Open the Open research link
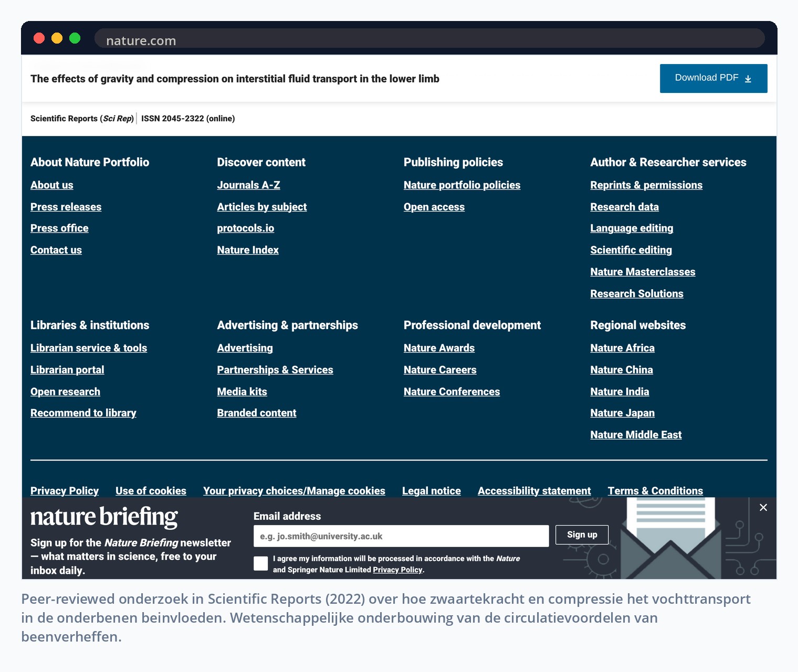The image size is (798, 672). pyautogui.click(x=65, y=392)
